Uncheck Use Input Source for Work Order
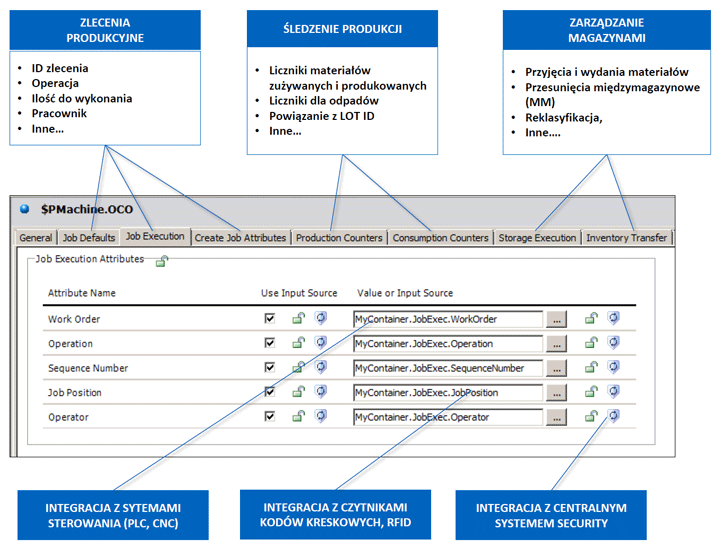 point(269,319)
